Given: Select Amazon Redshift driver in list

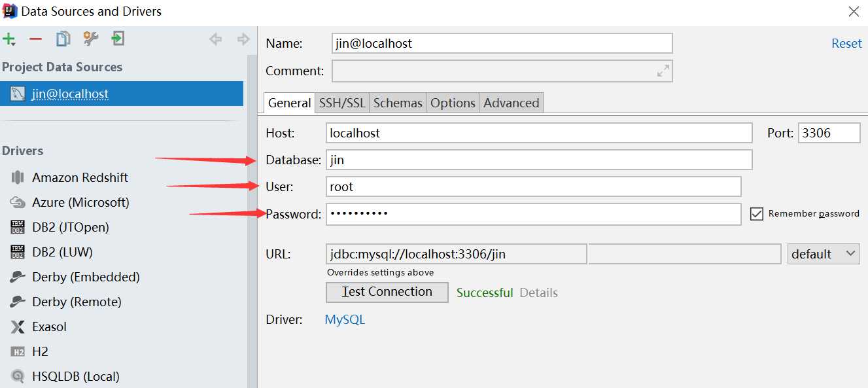Looking at the screenshot, I should tap(80, 177).
